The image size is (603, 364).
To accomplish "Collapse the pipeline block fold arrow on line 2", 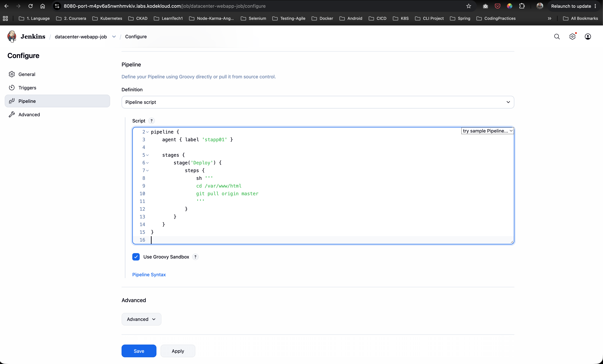I will 147,132.
